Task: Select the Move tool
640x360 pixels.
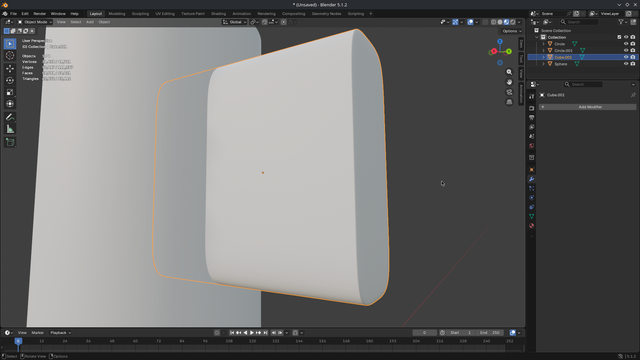Action: click(10, 69)
